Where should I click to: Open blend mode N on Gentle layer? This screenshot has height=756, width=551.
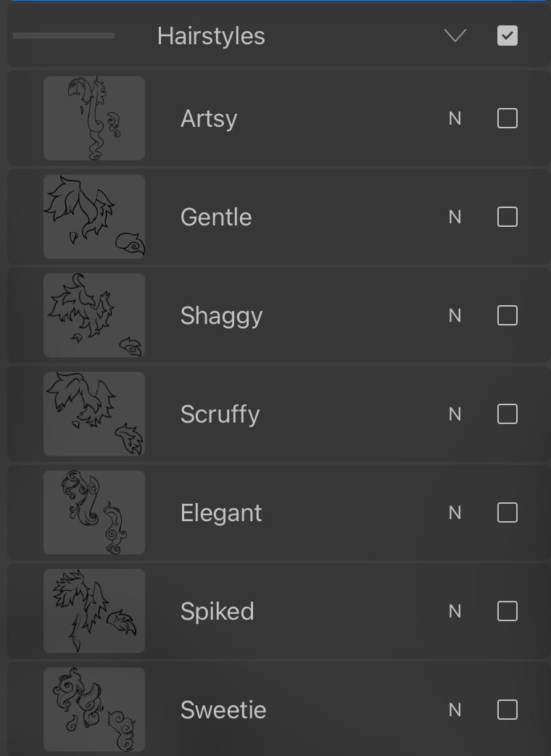[x=455, y=217]
